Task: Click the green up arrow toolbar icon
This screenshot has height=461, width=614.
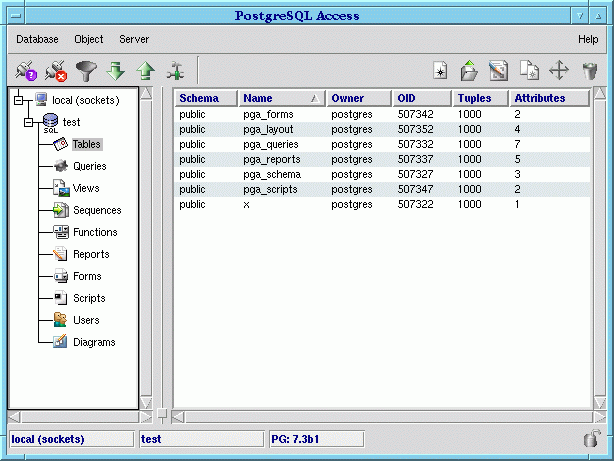Action: [x=146, y=71]
